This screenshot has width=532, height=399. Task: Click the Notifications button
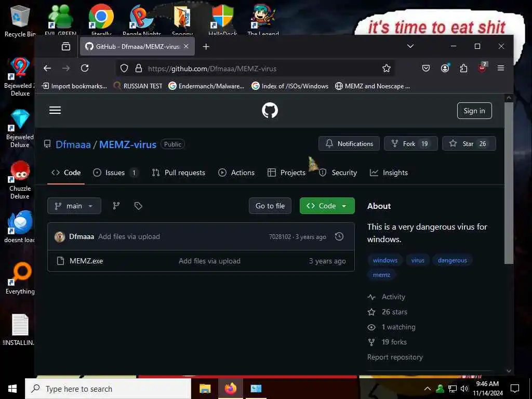349,143
